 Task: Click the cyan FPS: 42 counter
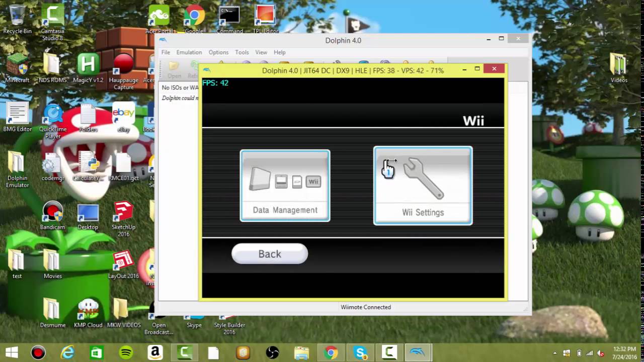click(215, 83)
